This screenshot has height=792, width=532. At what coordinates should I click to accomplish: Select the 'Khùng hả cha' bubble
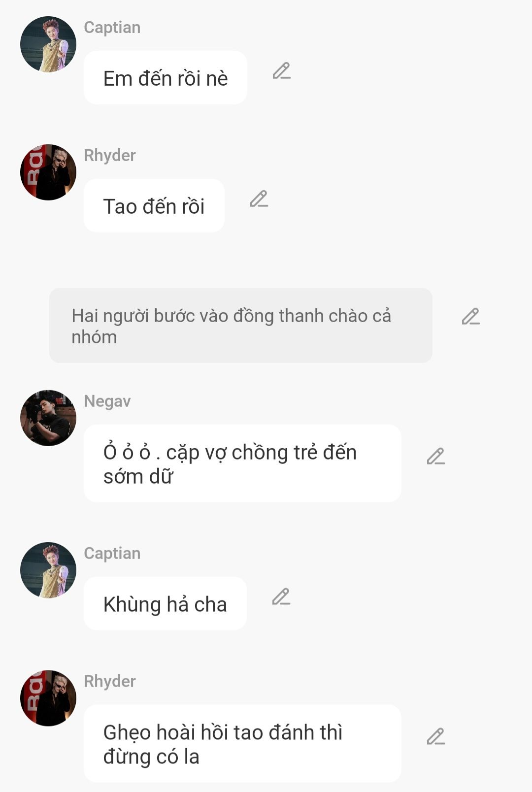(x=165, y=603)
